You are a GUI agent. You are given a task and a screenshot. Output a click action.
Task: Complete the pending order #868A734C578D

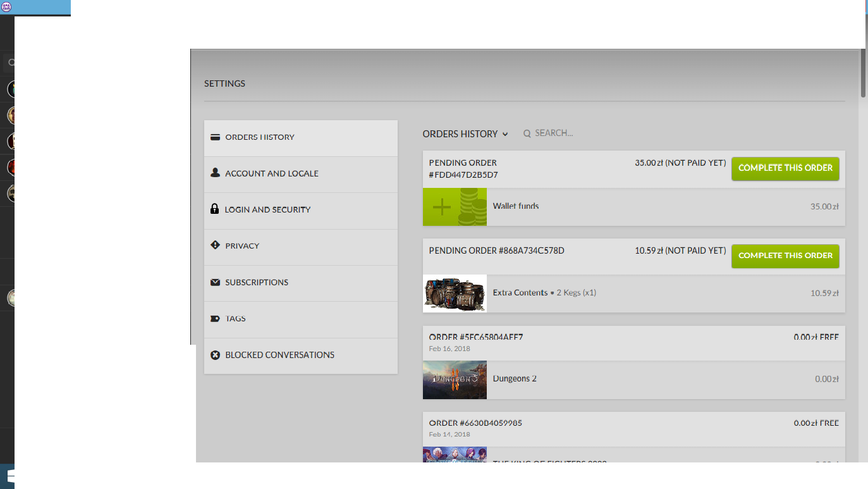pyautogui.click(x=785, y=256)
